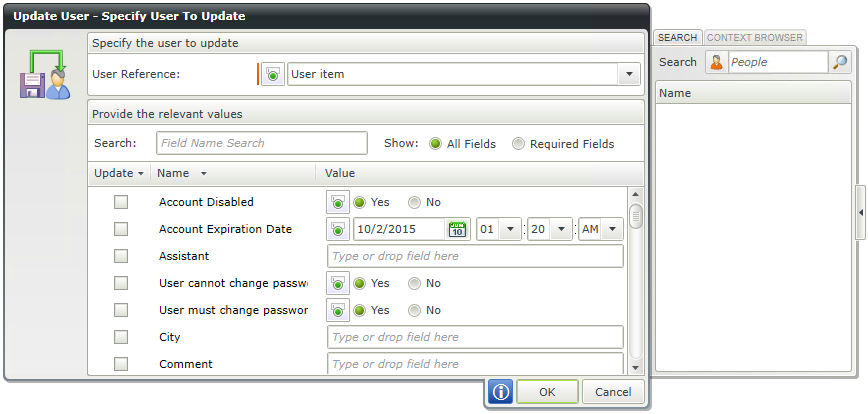
Task: Click User must change password field icon
Action: (x=338, y=310)
